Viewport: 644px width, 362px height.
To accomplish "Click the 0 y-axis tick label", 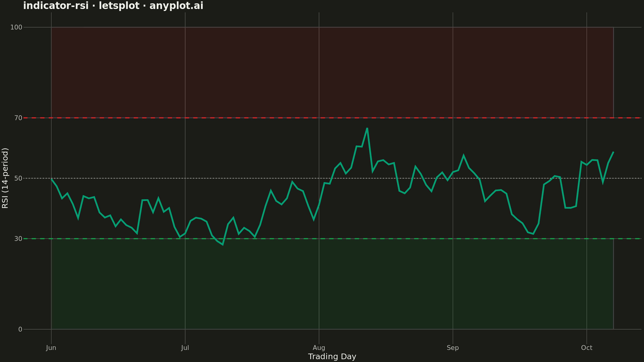I will (x=20, y=329).
